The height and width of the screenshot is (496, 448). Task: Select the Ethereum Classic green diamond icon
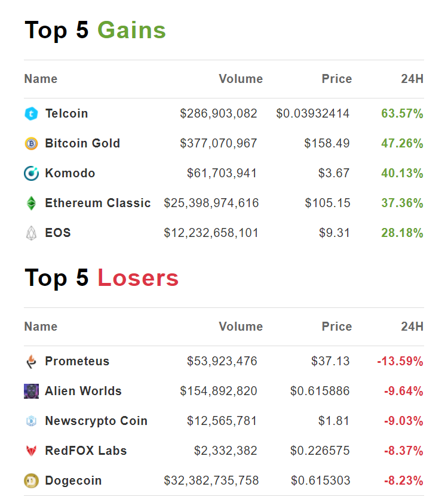31,203
